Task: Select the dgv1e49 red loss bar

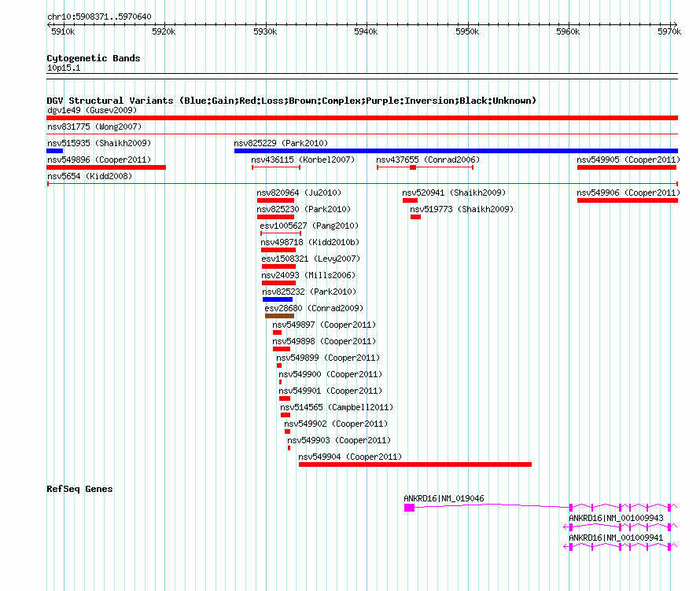Action: tap(362, 118)
